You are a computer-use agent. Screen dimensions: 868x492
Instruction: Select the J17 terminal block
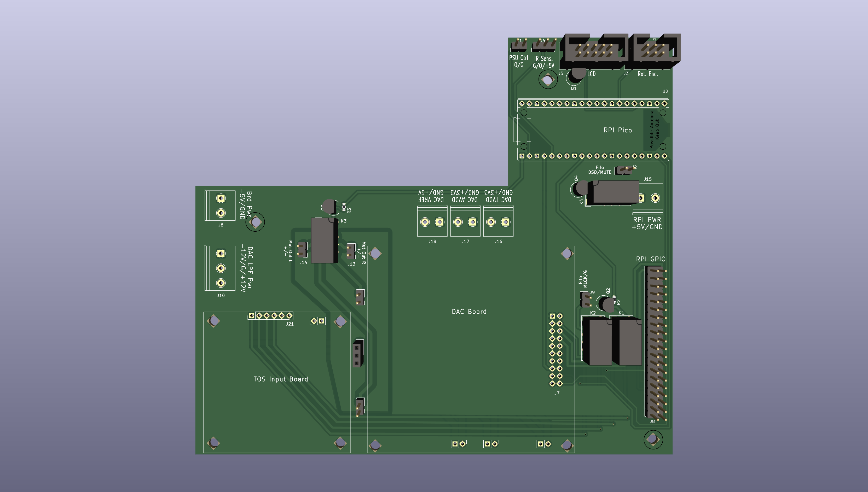[465, 221]
